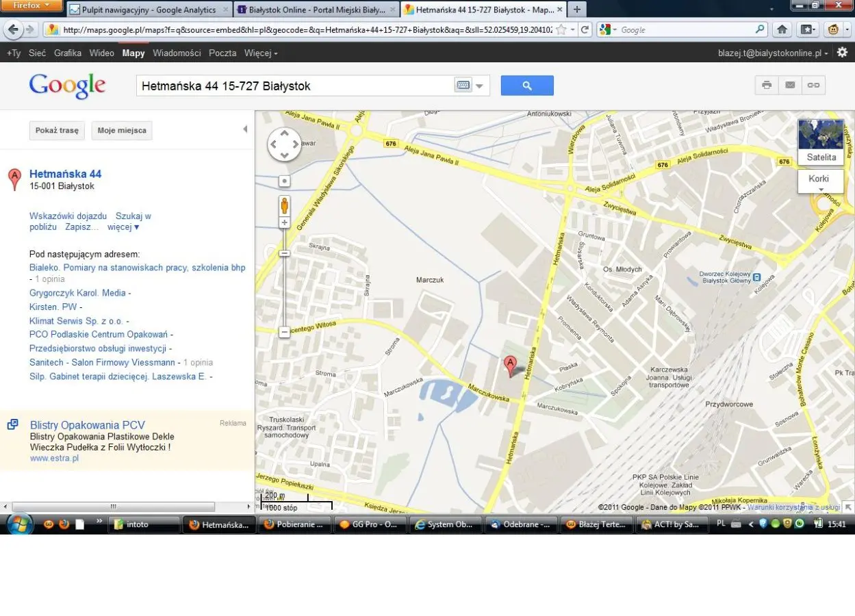Click Wskazówki dojazdu link
This screenshot has width=855, height=616.
[x=68, y=216]
